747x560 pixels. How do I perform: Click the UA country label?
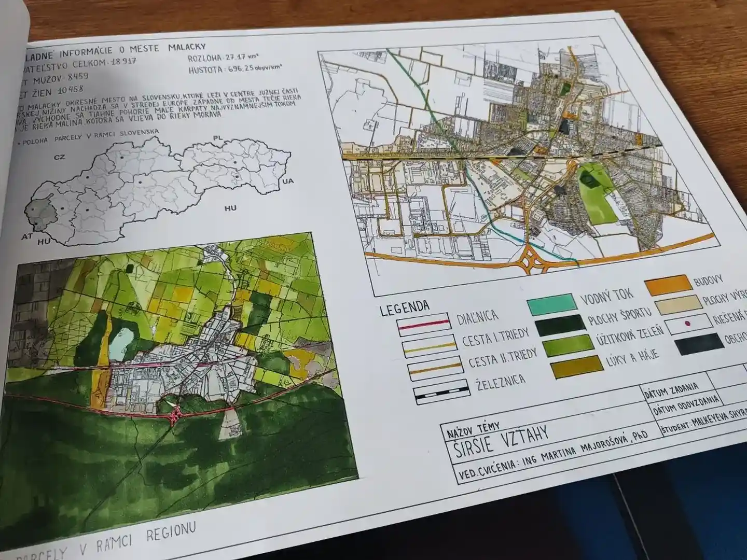pos(288,181)
